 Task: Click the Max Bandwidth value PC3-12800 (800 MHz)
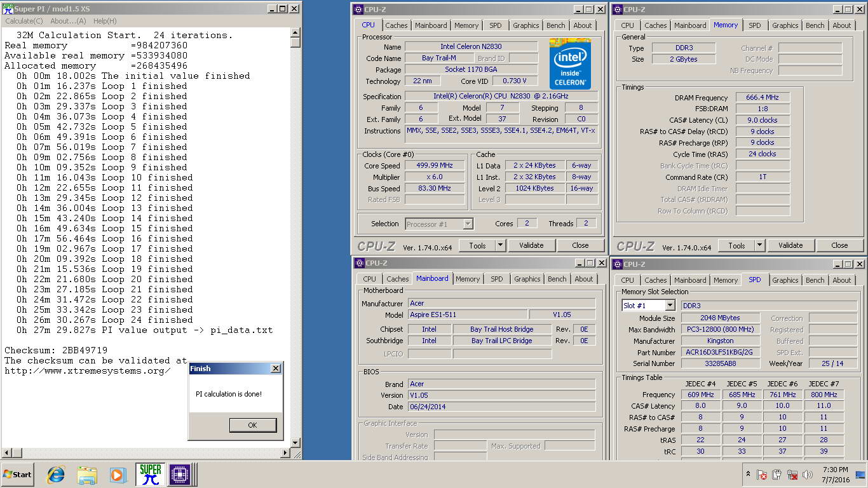720,329
